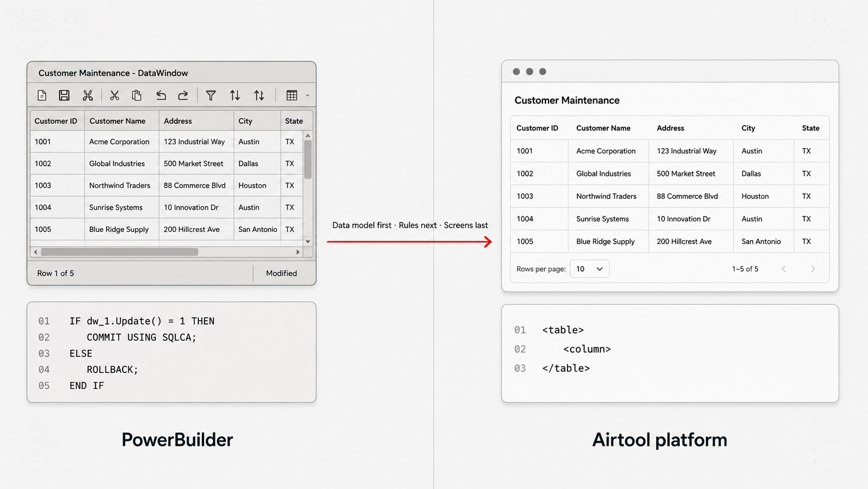This screenshot has height=489, width=868.
Task: Click the New document icon in DataWindow toolbar
Action: point(42,95)
